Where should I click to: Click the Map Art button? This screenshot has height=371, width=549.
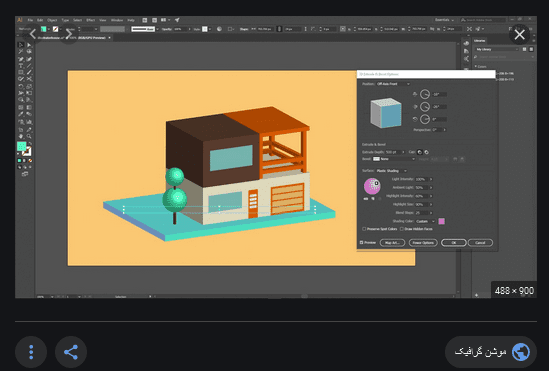(392, 243)
